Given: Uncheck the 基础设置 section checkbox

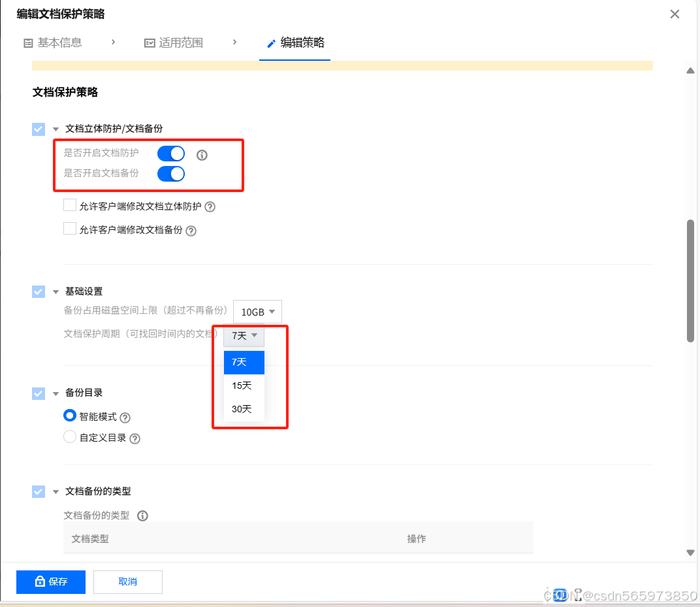Looking at the screenshot, I should (39, 292).
